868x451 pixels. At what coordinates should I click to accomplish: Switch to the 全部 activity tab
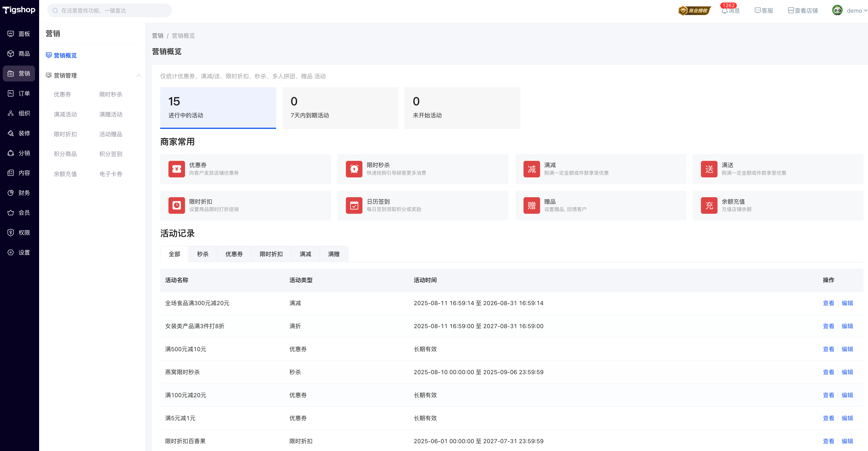174,254
